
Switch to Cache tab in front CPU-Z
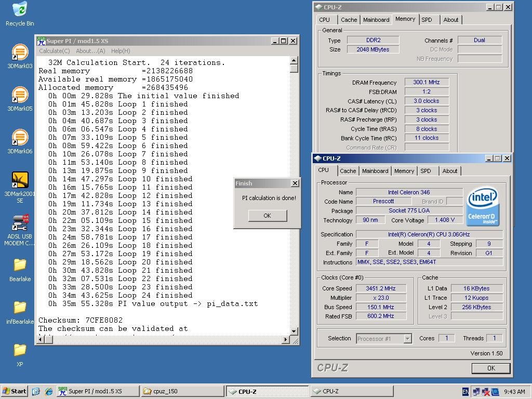pyautogui.click(x=348, y=171)
